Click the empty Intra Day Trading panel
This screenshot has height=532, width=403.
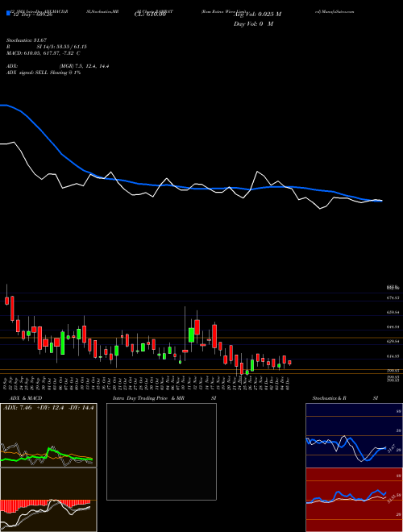coord(161,451)
